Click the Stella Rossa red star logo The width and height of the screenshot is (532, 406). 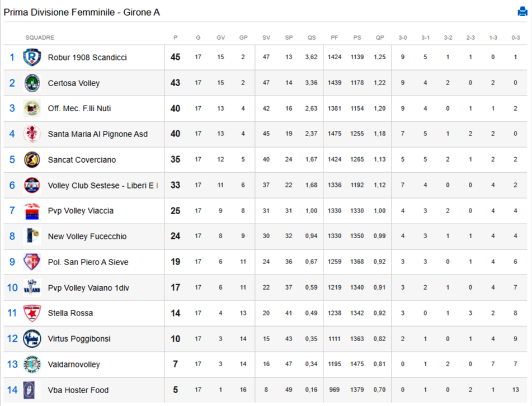pos(32,313)
